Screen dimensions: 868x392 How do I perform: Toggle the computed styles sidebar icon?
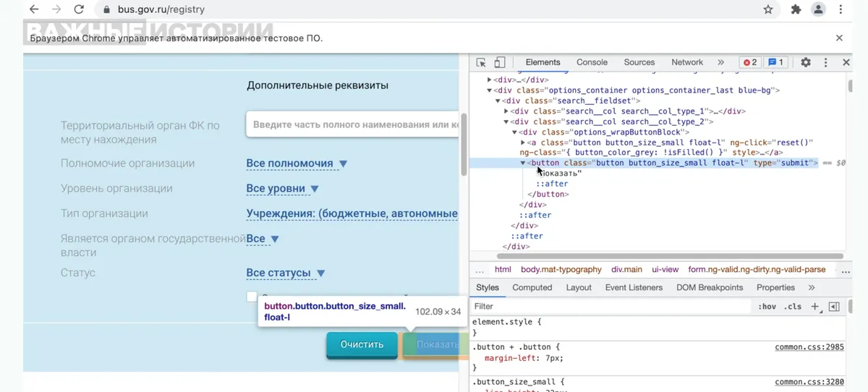pos(834,307)
